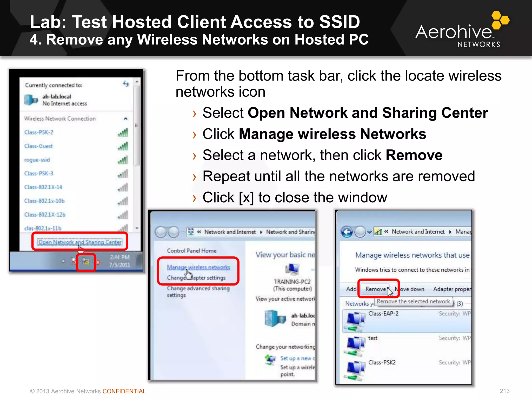532x399 pixels.
Task: Click the Adapter properties toolbar button
Action: (x=452, y=289)
